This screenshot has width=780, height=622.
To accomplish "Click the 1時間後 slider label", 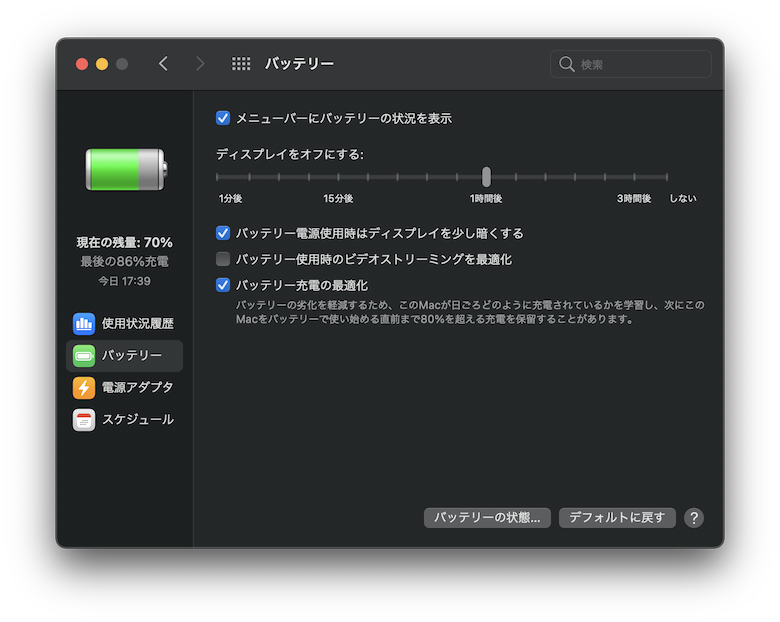I will 486,199.
